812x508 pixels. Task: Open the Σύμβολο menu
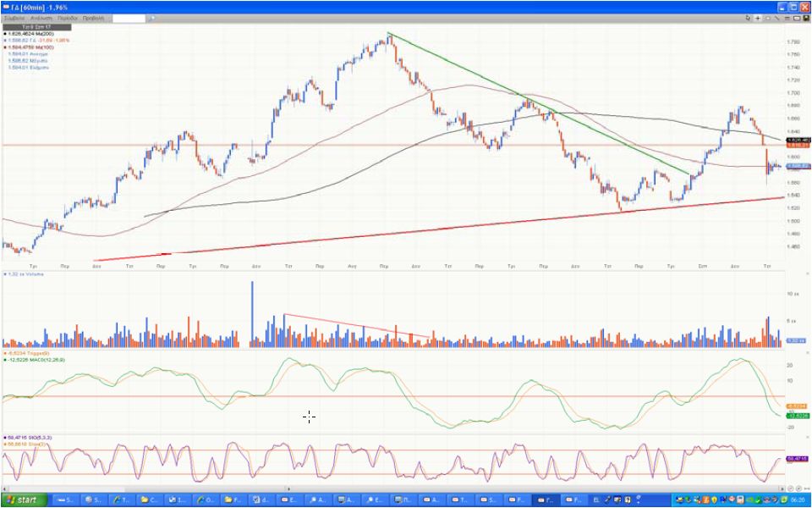tap(15, 18)
